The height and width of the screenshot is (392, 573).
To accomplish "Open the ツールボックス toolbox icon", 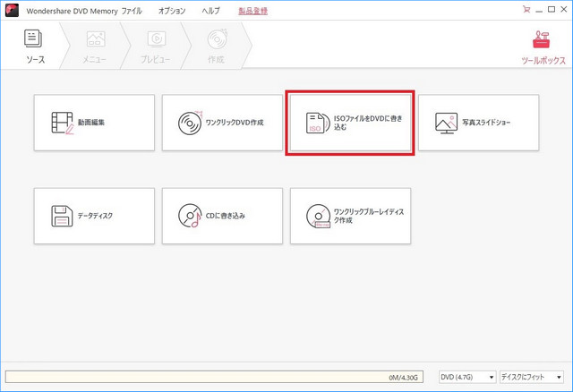I will (x=541, y=39).
